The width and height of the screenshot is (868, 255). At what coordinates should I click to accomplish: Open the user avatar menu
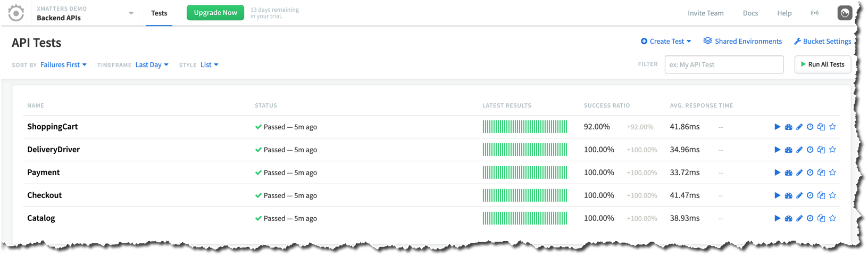845,13
